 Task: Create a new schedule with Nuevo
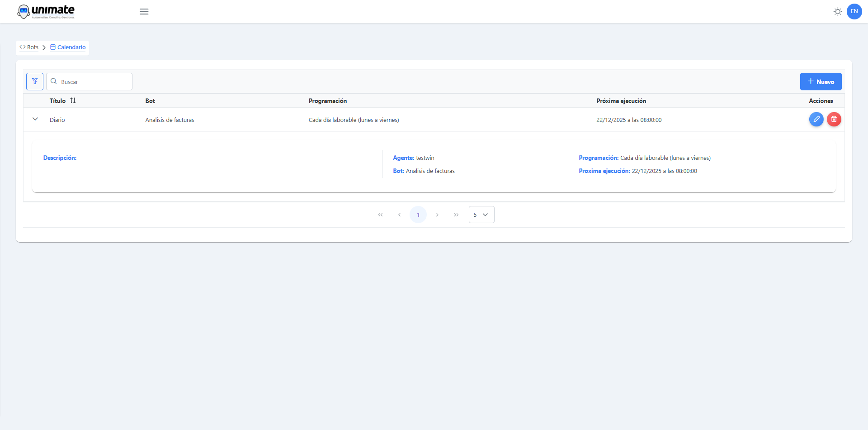point(821,82)
